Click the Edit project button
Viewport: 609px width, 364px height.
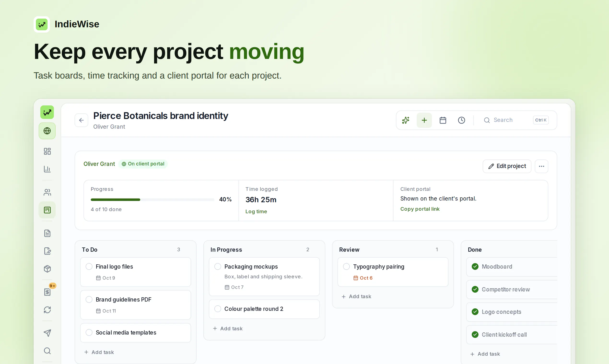507,166
